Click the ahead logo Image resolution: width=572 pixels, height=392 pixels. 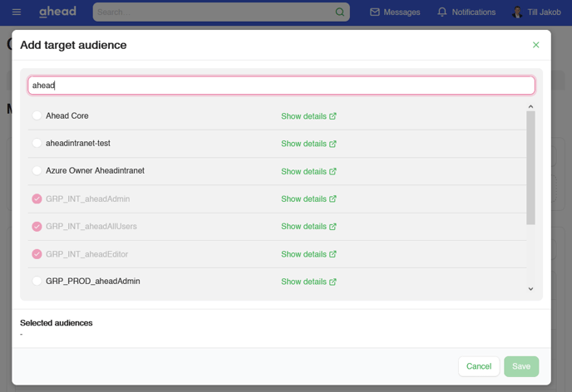point(57,12)
